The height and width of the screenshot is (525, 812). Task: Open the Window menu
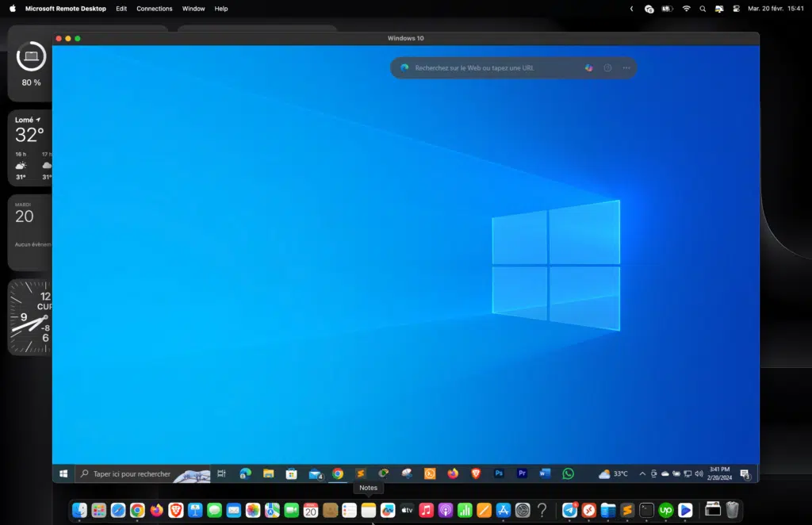pyautogui.click(x=193, y=9)
